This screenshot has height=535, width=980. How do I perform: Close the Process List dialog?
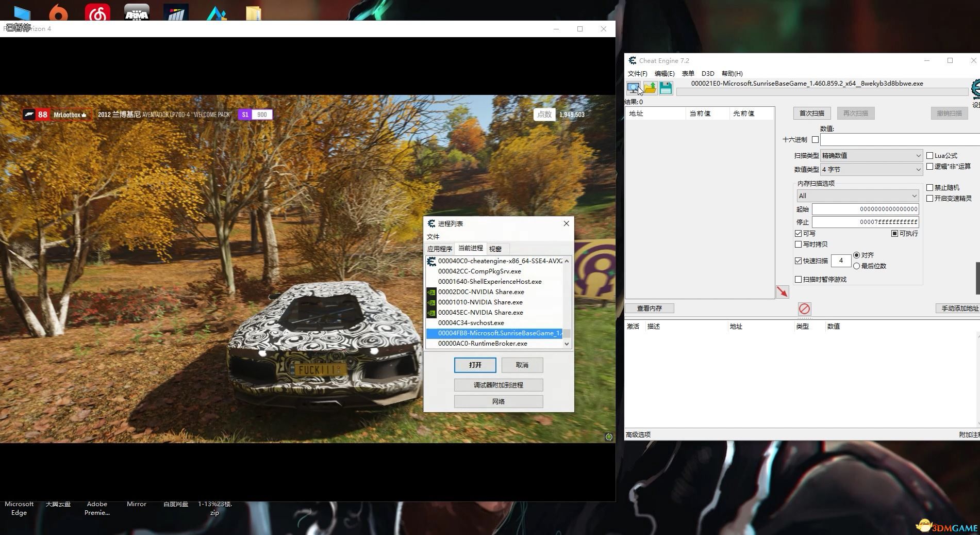pyautogui.click(x=566, y=223)
